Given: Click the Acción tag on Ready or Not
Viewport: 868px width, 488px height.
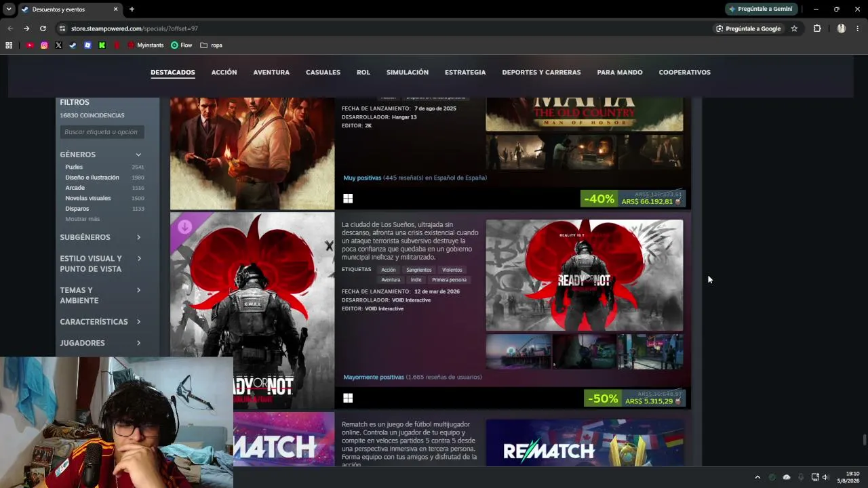Looking at the screenshot, I should [389, 270].
